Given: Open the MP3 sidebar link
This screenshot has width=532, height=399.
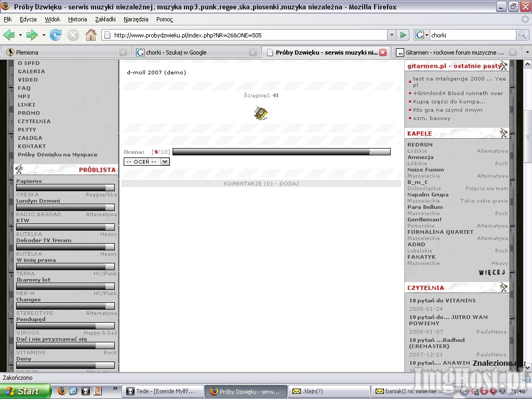Looking at the screenshot, I should pos(24,96).
